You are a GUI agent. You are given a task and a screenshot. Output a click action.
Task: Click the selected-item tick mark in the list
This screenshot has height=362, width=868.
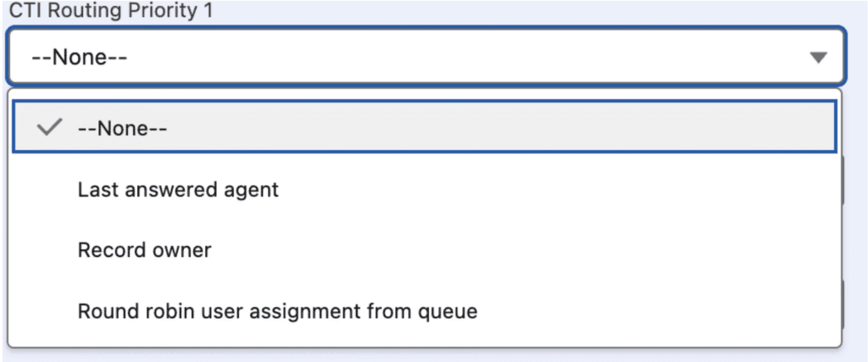click(51, 128)
